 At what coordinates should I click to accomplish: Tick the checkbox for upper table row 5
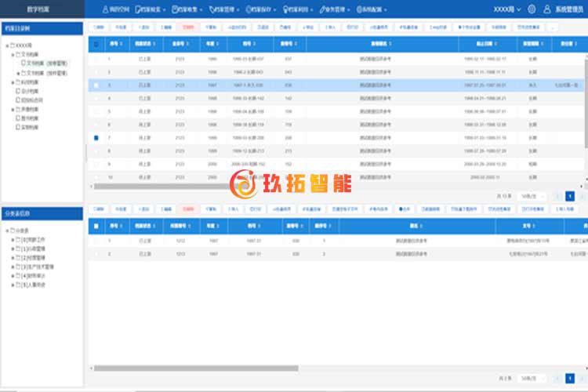point(96,111)
